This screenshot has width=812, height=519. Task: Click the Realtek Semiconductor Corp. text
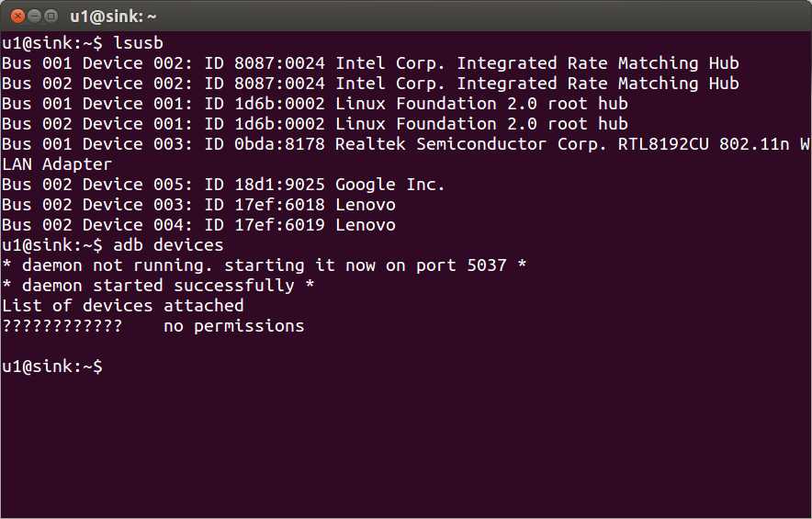pyautogui.click(x=471, y=144)
